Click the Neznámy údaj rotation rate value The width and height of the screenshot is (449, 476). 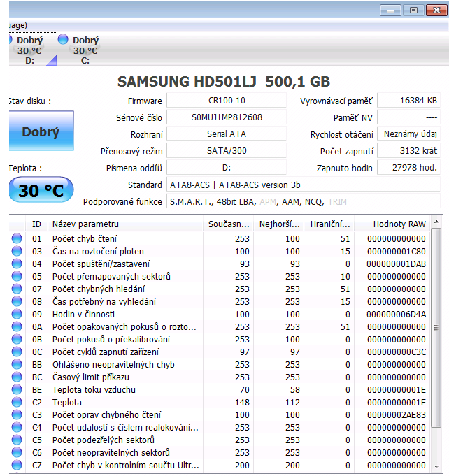[408, 134]
